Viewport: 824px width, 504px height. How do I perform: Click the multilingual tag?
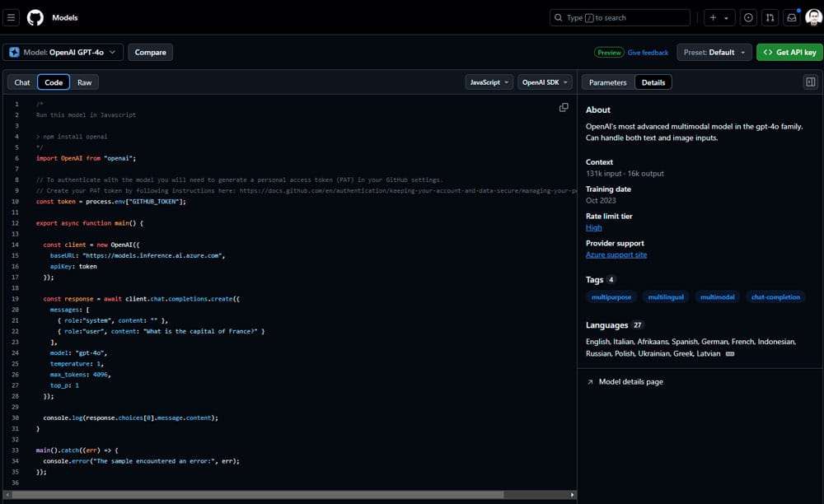click(666, 297)
